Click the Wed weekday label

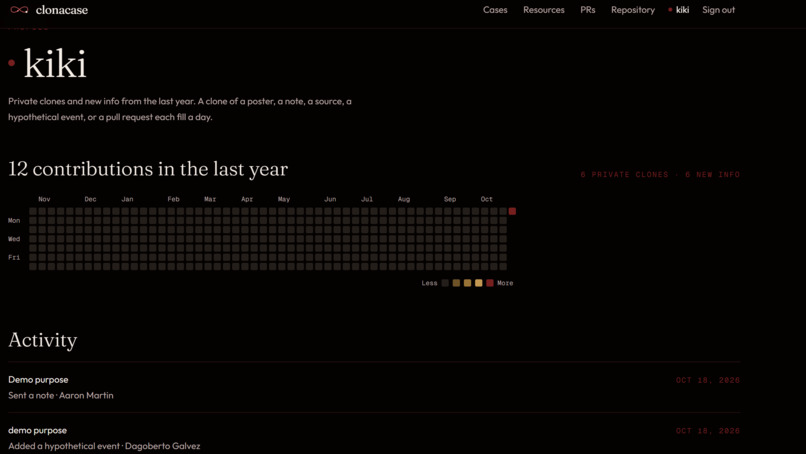coord(14,239)
